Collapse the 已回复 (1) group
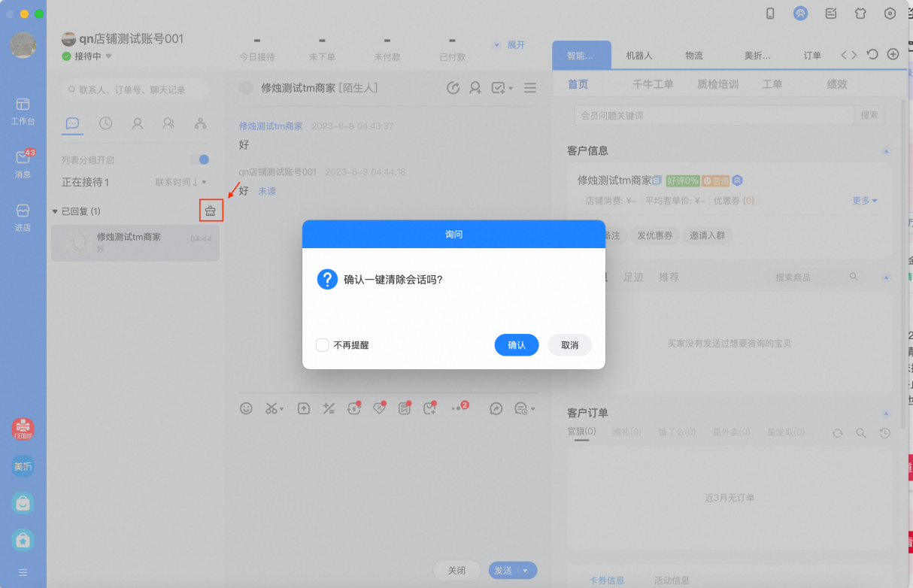Screen dimensions: 913x588 tap(55, 211)
